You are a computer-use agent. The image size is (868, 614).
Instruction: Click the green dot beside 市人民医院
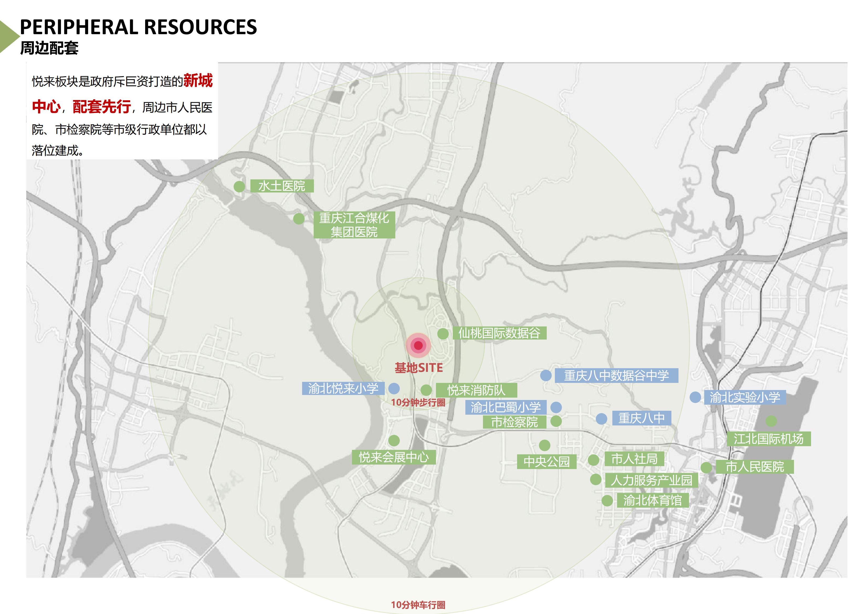706,468
